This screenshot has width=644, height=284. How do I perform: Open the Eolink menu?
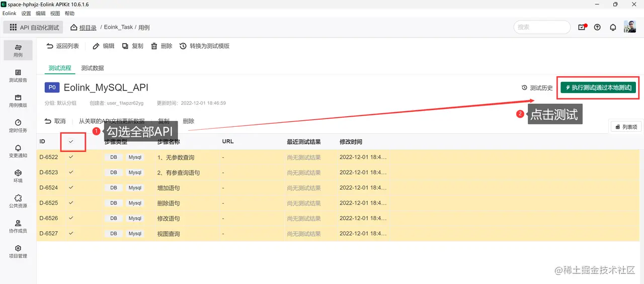click(10, 14)
